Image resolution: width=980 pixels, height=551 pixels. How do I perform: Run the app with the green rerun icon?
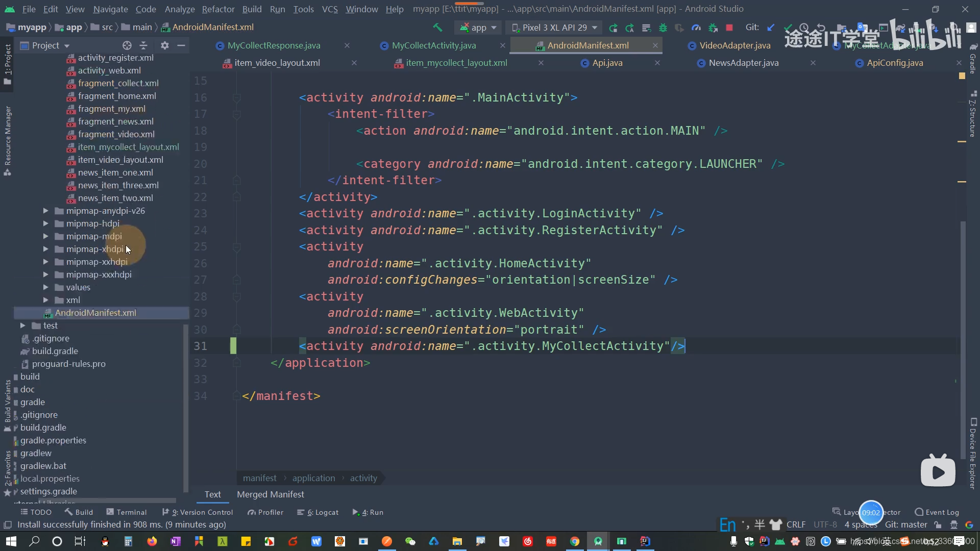613,28
